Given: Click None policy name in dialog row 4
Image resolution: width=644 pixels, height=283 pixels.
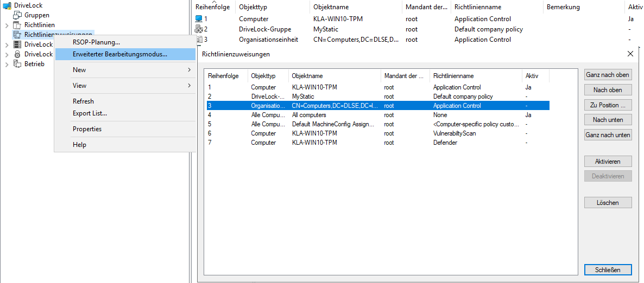Looking at the screenshot, I should (440, 115).
